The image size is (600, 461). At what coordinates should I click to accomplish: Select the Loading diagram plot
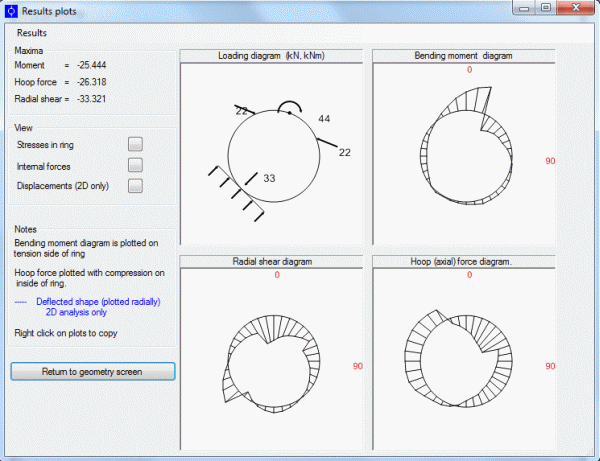coord(271,154)
